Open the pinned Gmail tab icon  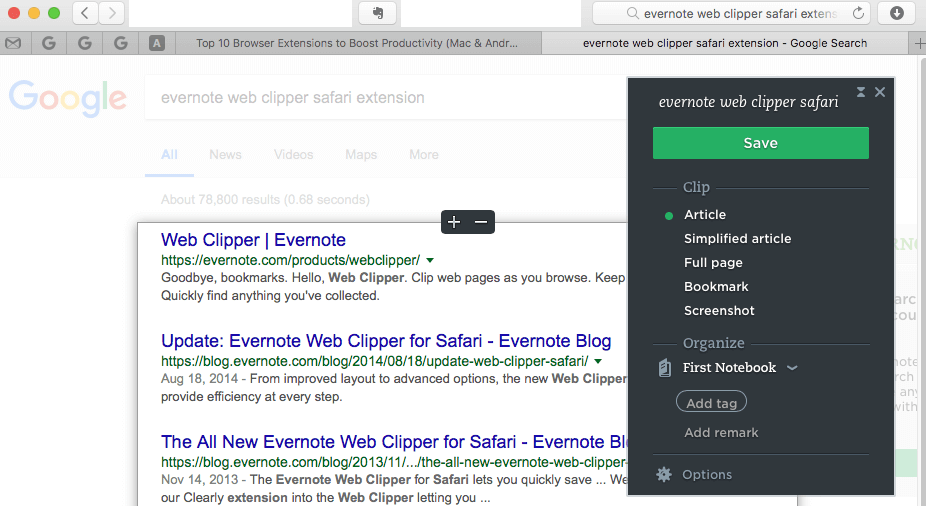[x=13, y=43]
